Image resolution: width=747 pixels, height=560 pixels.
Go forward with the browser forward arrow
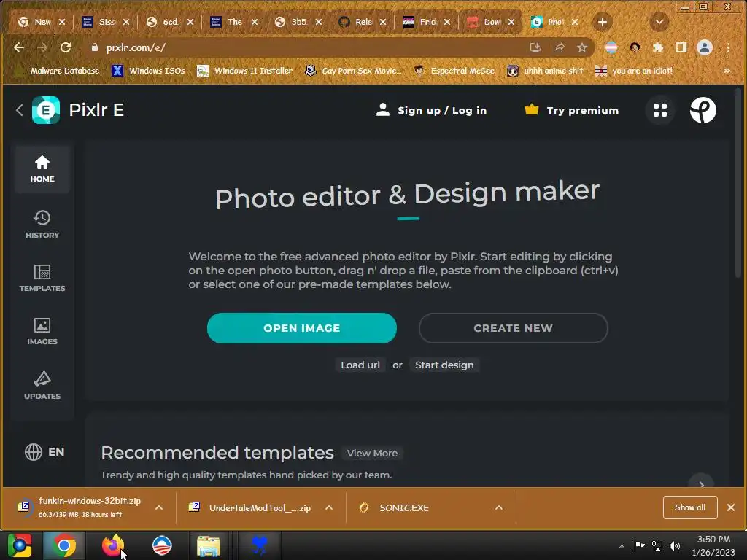[42, 47]
